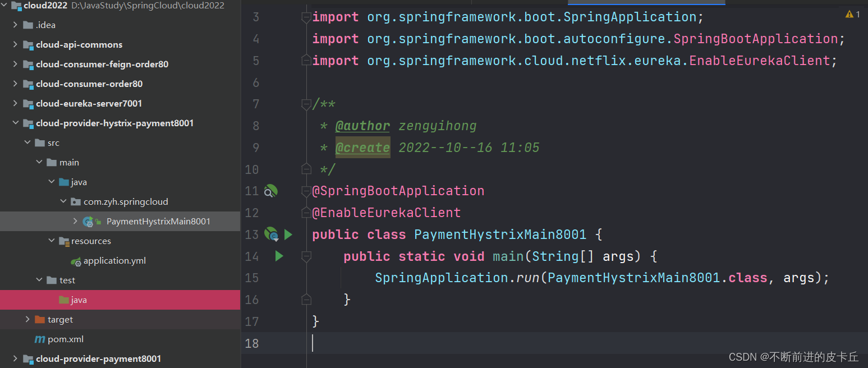Place the caret on empty line 18

point(337,343)
